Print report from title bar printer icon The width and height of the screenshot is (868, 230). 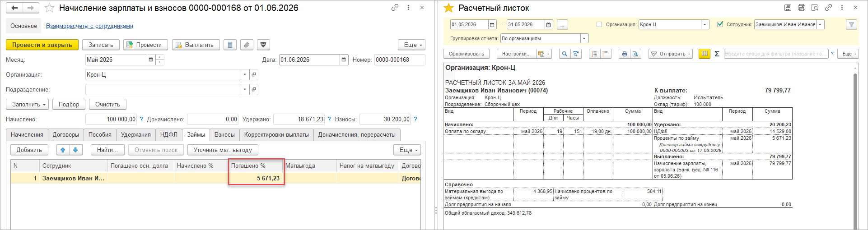[801, 8]
